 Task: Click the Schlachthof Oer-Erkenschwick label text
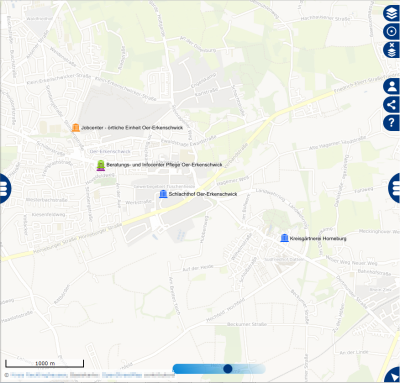coord(203,194)
